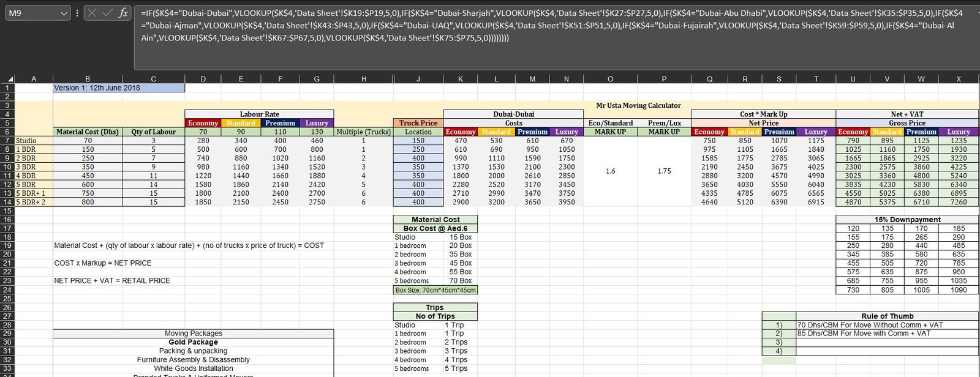Click the Mr Usta Moving Calculator title
Screen dimensions: 980x377
[638, 105]
